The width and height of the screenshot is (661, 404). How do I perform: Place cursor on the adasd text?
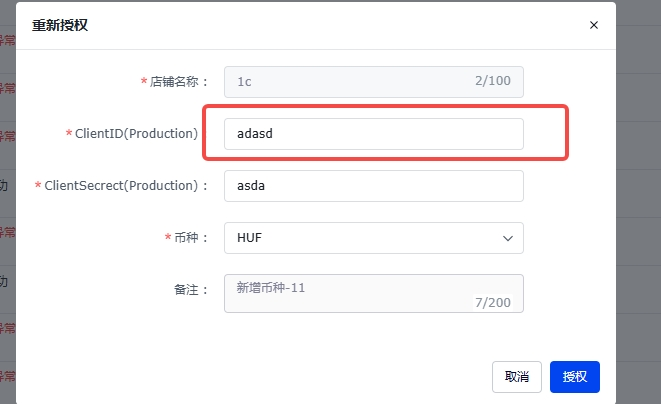point(255,134)
